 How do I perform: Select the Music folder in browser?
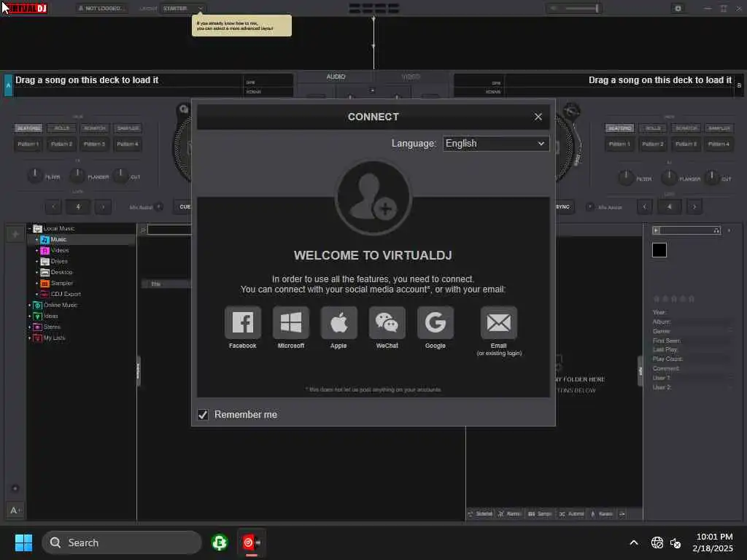click(58, 239)
